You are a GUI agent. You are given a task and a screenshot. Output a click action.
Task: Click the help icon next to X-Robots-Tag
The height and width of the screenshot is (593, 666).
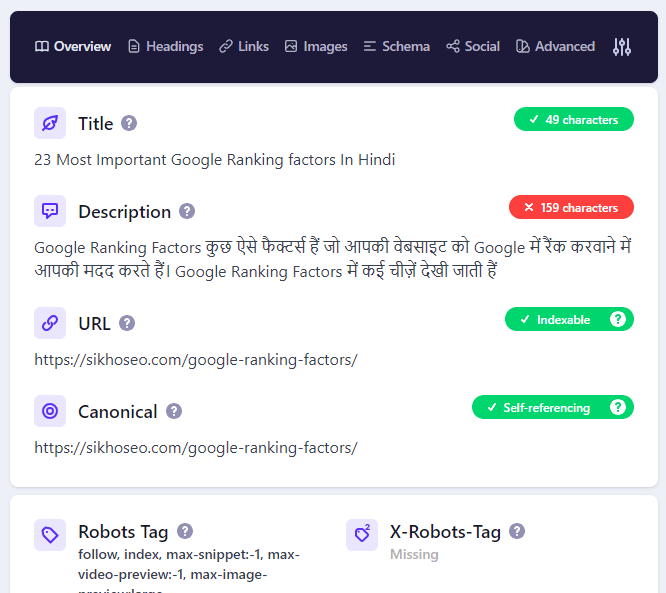click(x=517, y=531)
